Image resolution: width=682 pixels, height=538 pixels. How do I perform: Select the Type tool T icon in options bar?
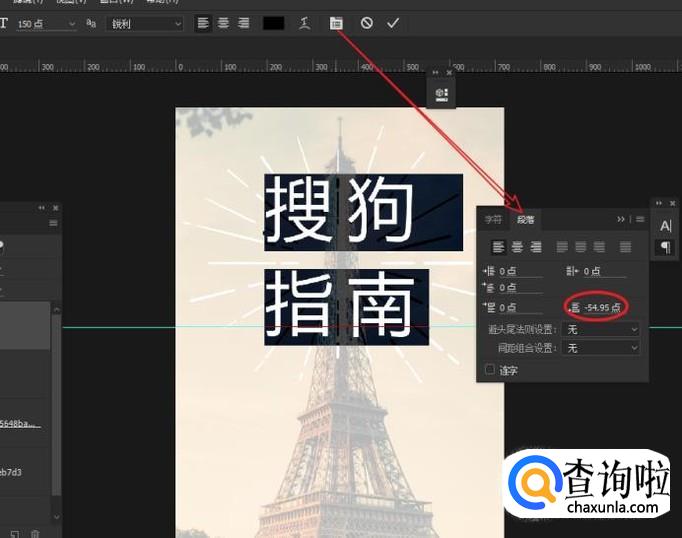(x=3, y=23)
